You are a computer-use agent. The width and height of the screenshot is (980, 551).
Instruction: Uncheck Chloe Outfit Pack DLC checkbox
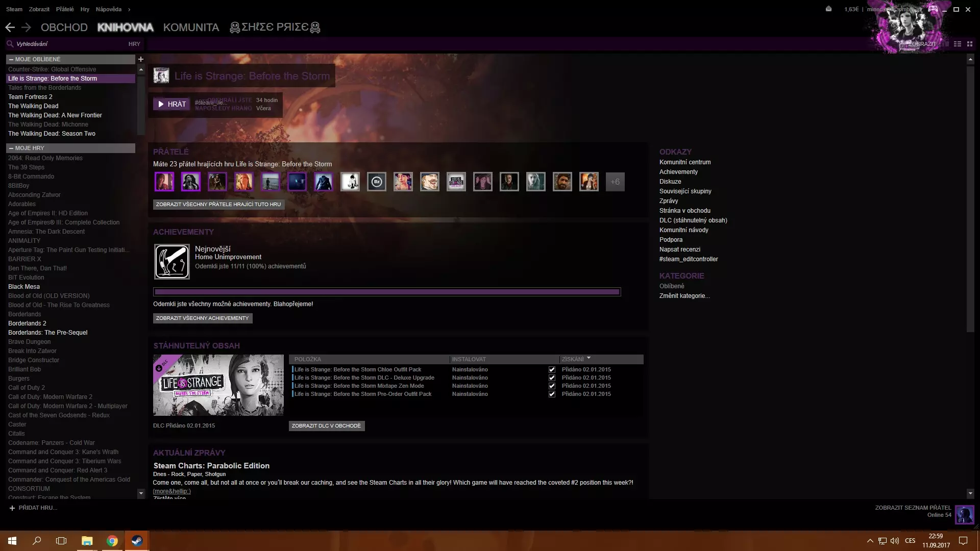[552, 370]
